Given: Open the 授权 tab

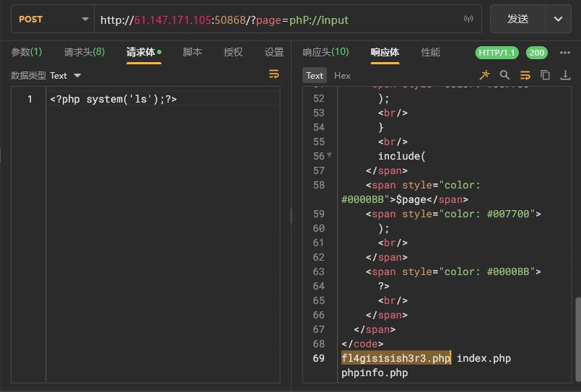Looking at the screenshot, I should 233,52.
